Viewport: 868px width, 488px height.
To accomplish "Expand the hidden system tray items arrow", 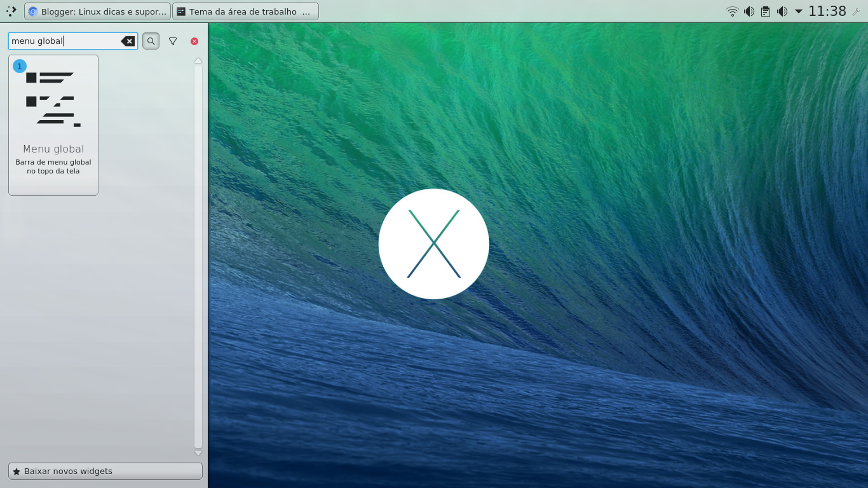I will pyautogui.click(x=797, y=11).
